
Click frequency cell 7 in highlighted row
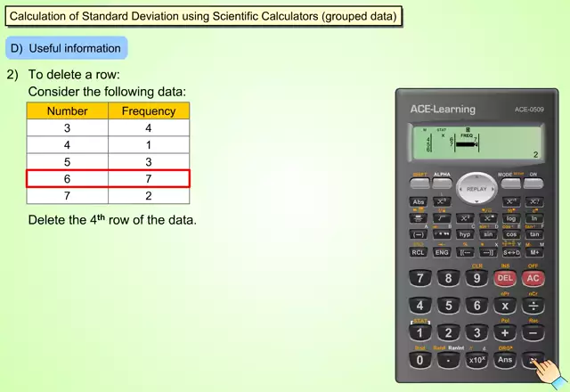(x=149, y=179)
